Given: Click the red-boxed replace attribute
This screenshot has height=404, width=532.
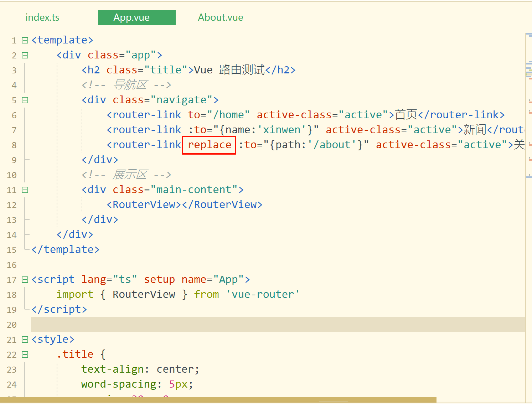Looking at the screenshot, I should point(209,145).
